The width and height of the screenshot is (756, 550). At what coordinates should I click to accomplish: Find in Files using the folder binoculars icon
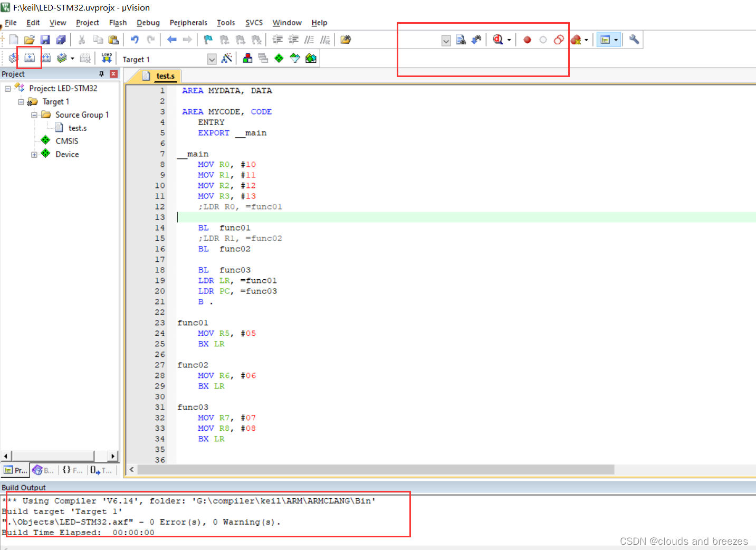pos(346,40)
